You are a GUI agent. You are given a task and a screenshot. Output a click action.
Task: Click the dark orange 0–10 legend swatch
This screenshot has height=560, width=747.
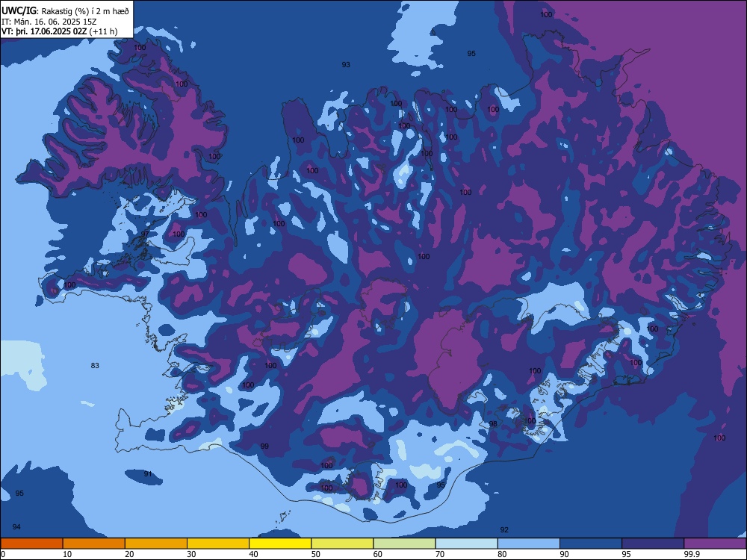31,544
